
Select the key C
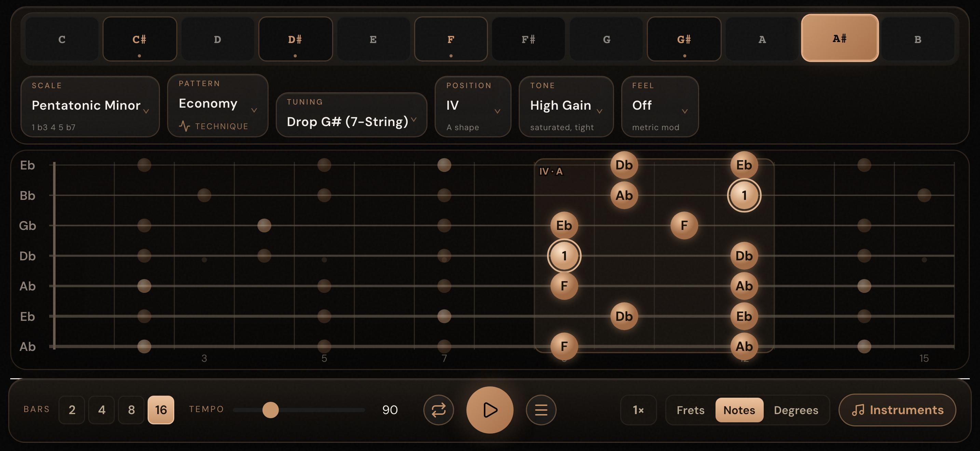[62, 39]
